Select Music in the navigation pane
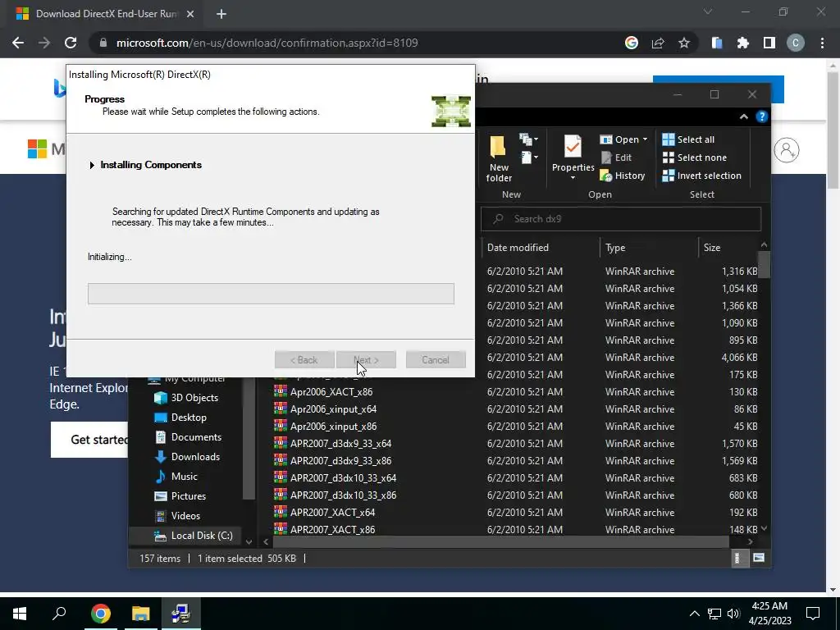Image resolution: width=840 pixels, height=630 pixels. pos(176,477)
